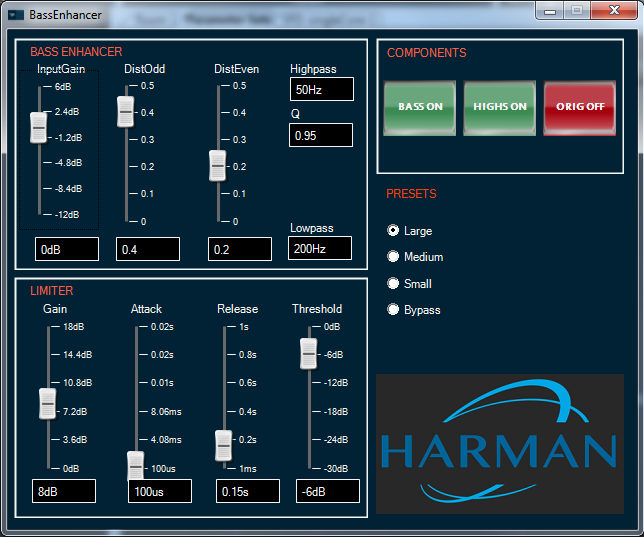Click the Threshold slider handle
This screenshot has width=644, height=537.
tap(308, 354)
